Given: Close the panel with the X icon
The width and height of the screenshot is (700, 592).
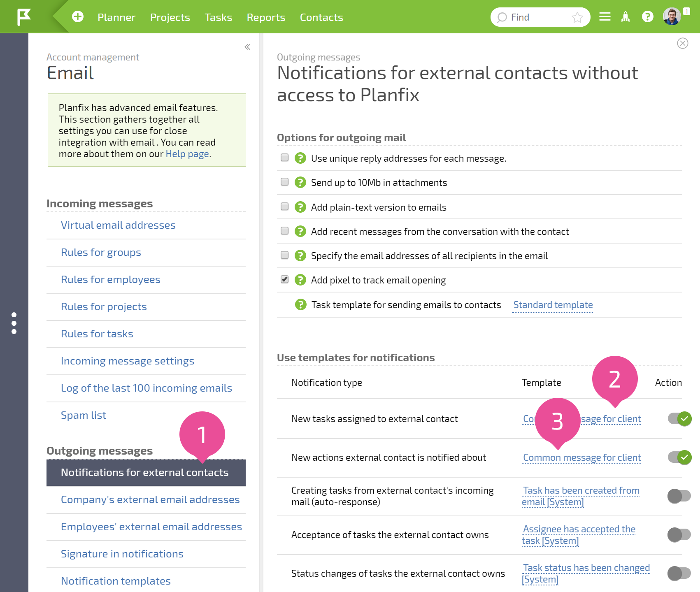Looking at the screenshot, I should click(x=683, y=43).
